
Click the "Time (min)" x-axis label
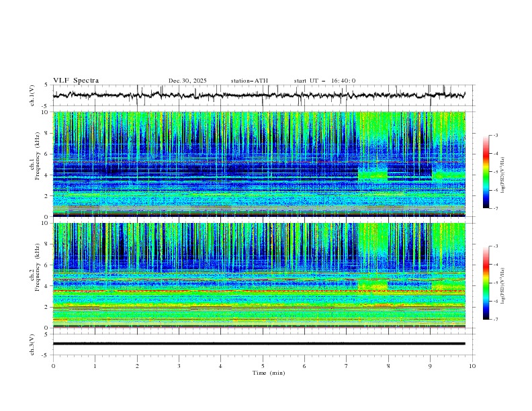point(269,373)
